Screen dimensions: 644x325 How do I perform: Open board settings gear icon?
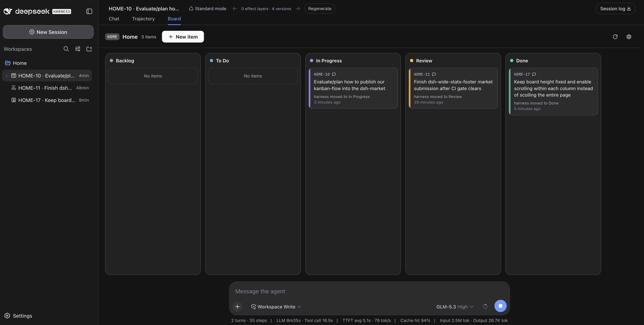pos(629,37)
